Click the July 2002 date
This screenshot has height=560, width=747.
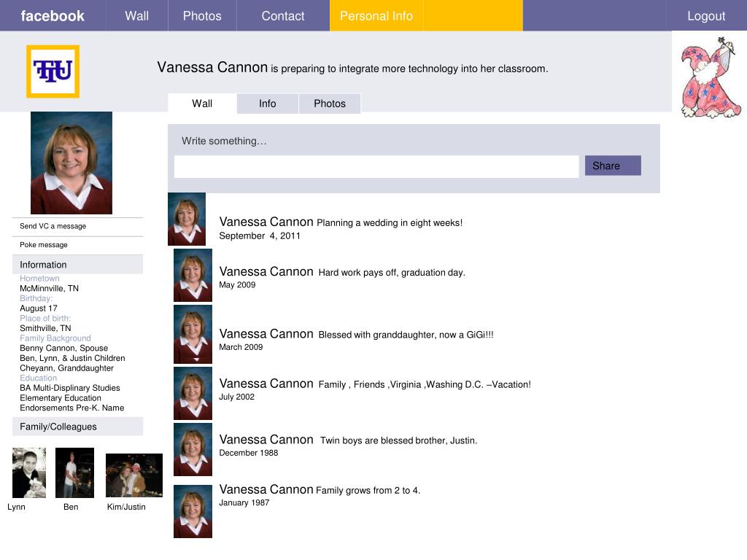coord(237,397)
